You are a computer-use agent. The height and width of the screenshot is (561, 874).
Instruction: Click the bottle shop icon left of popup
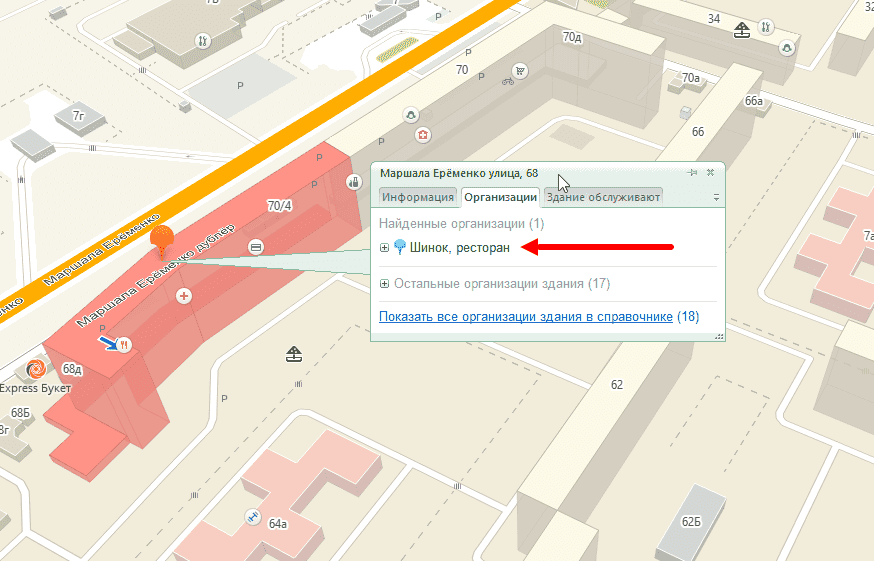(x=354, y=181)
